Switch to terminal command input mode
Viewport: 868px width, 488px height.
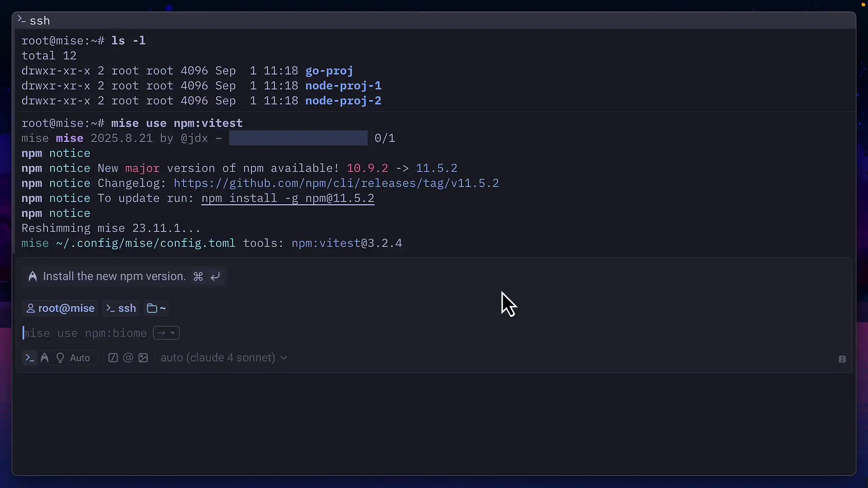pyautogui.click(x=30, y=358)
